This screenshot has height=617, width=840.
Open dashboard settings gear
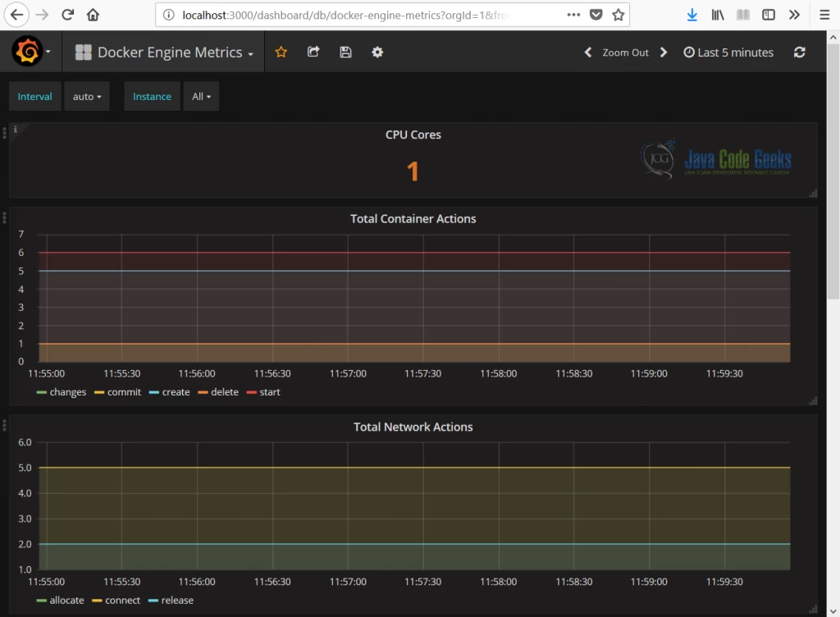tap(377, 52)
